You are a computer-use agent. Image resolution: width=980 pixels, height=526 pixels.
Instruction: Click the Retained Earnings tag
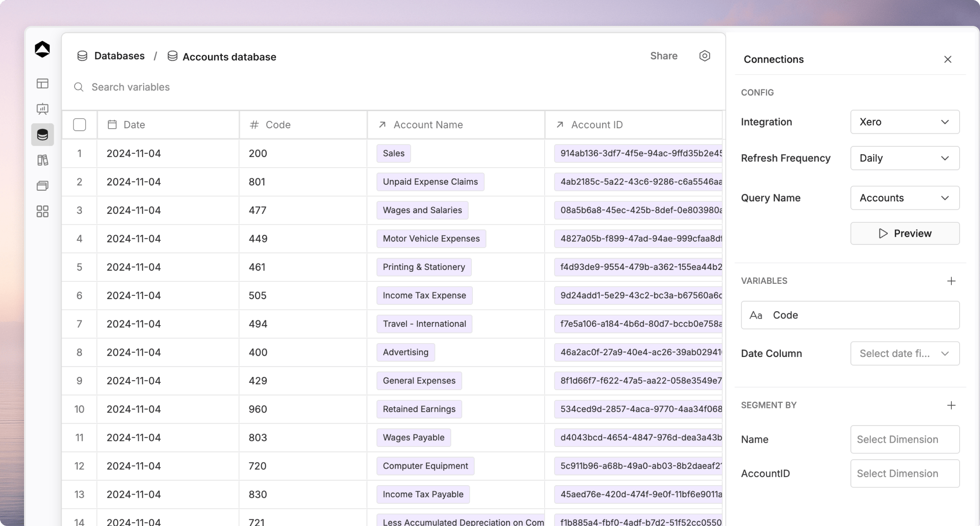pyautogui.click(x=419, y=409)
